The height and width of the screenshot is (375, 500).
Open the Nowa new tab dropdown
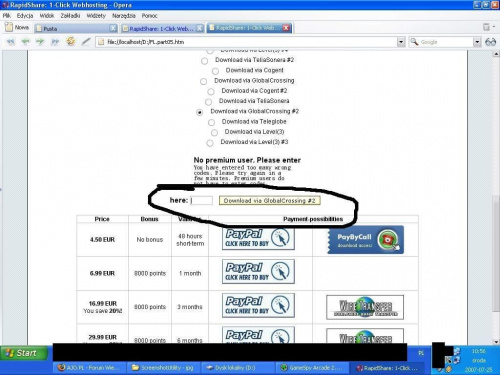[x=17, y=28]
